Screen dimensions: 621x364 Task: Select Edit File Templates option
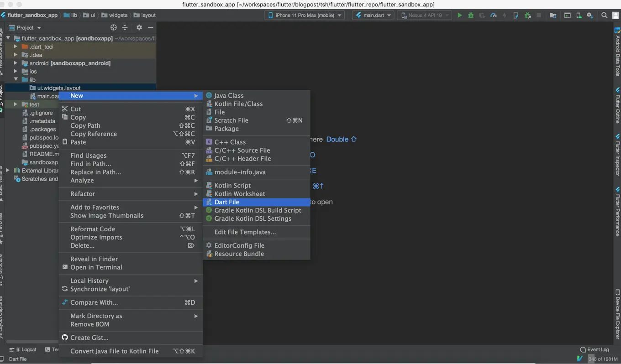pos(245,232)
